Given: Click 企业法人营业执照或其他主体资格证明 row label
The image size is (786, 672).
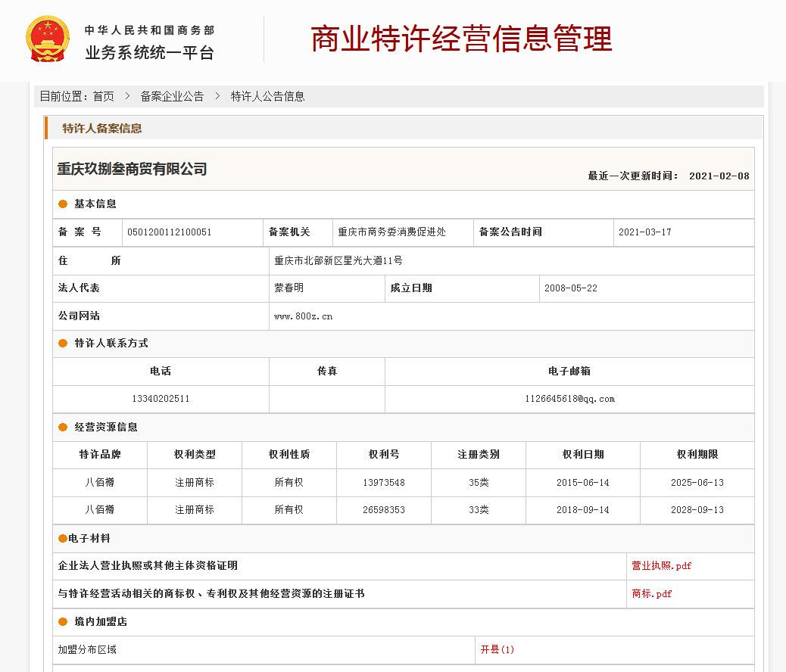Looking at the screenshot, I should [x=148, y=566].
